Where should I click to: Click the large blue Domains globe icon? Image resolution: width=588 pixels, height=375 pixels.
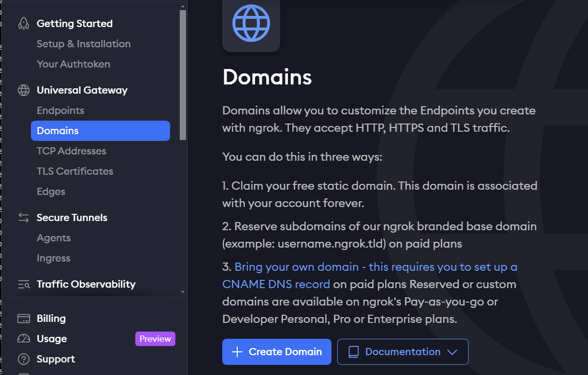pyautogui.click(x=251, y=23)
